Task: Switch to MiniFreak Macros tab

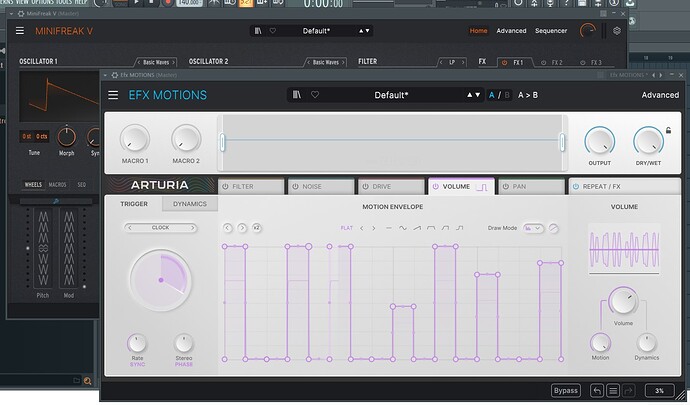Action: (58, 185)
